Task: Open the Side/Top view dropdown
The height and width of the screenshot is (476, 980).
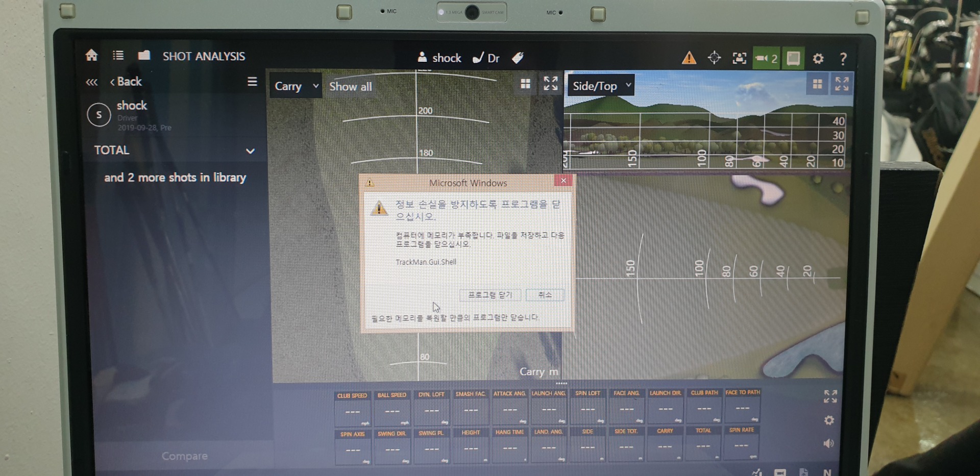Action: pos(601,86)
